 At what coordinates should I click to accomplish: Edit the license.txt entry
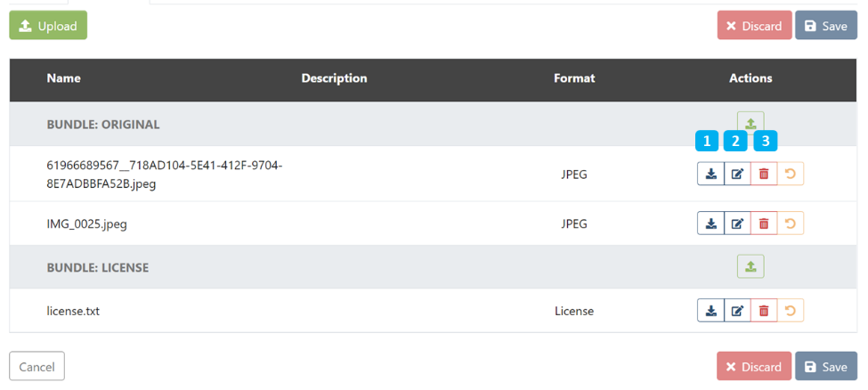[737, 311]
